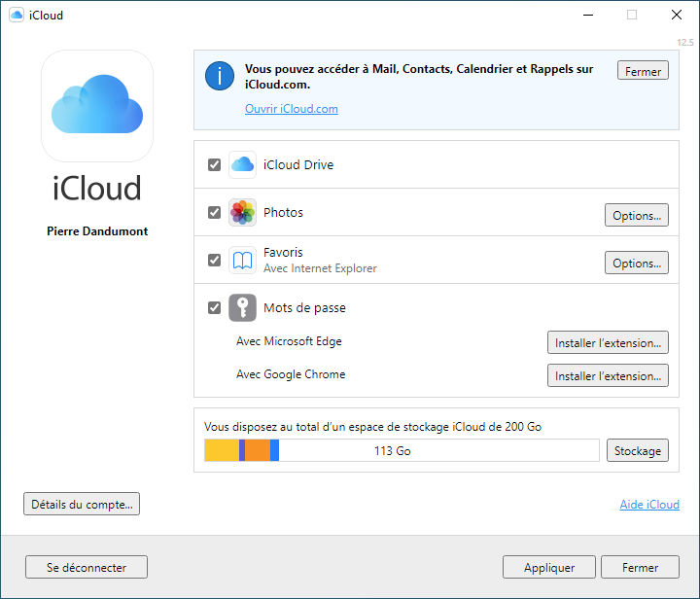Click the Favoris open-book icon

(x=242, y=261)
